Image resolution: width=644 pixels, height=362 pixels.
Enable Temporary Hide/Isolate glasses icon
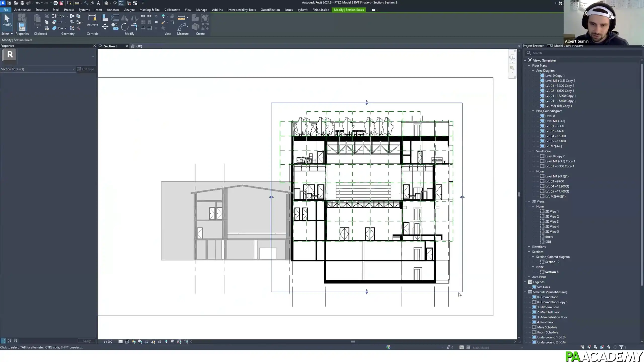160,342
